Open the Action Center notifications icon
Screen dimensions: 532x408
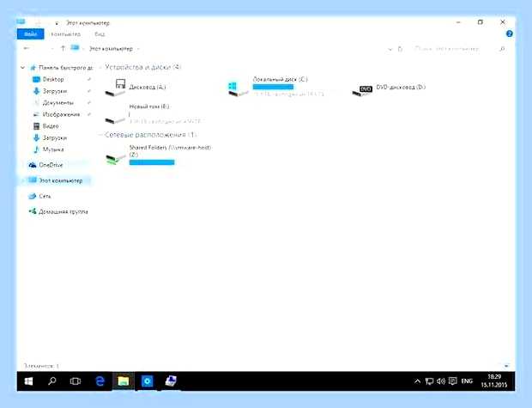(452, 381)
